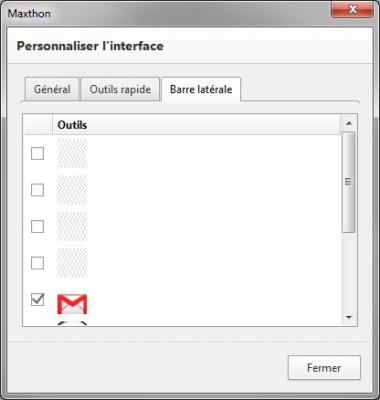The height and width of the screenshot is (400, 380).
Task: Click the Outils column header
Action: (196, 125)
